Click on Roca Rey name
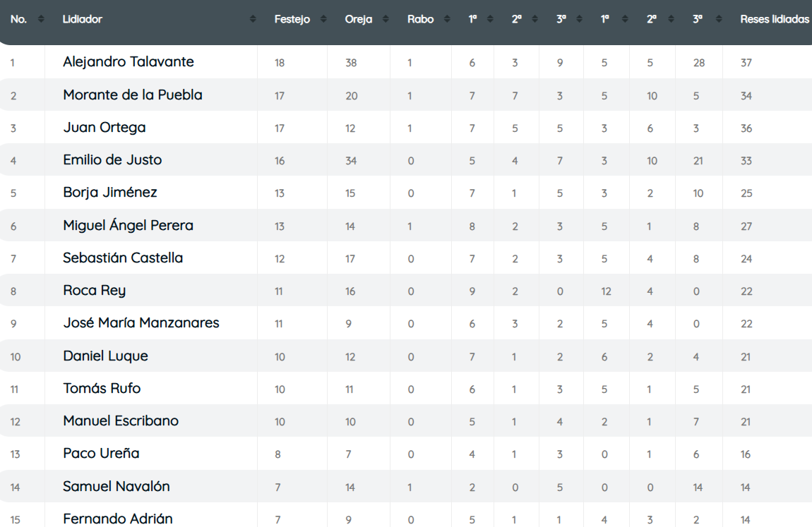The width and height of the screenshot is (812, 527). pos(94,290)
